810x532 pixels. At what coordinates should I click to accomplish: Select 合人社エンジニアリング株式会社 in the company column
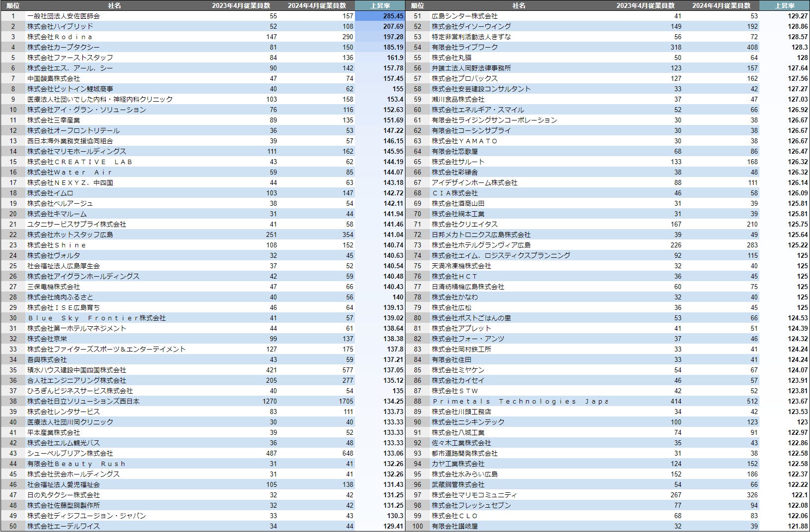(x=77, y=380)
